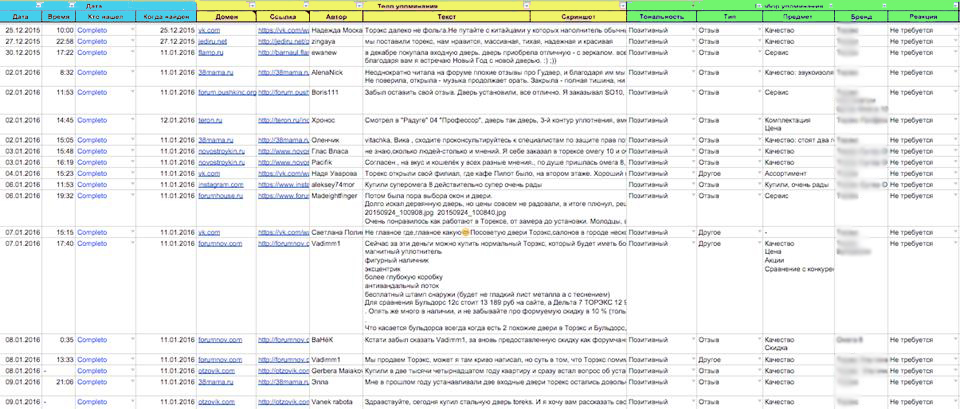This screenshot has height=409, width=960.
Task: Select the Бренд column header
Action: (861, 17)
